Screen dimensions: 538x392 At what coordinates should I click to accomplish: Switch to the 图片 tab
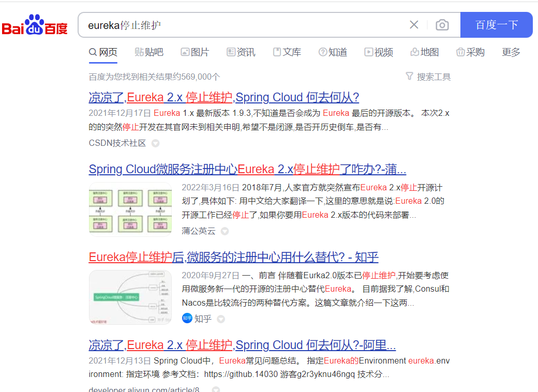coord(195,52)
